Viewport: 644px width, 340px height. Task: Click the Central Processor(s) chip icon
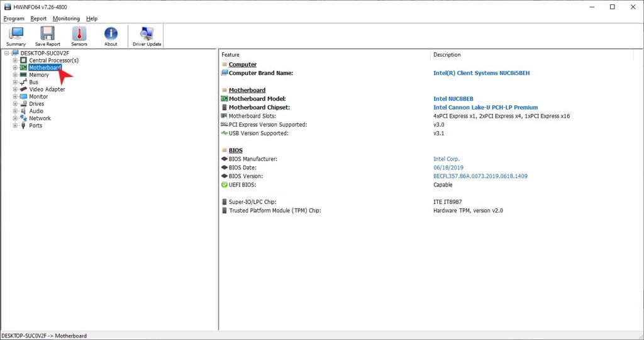click(23, 60)
